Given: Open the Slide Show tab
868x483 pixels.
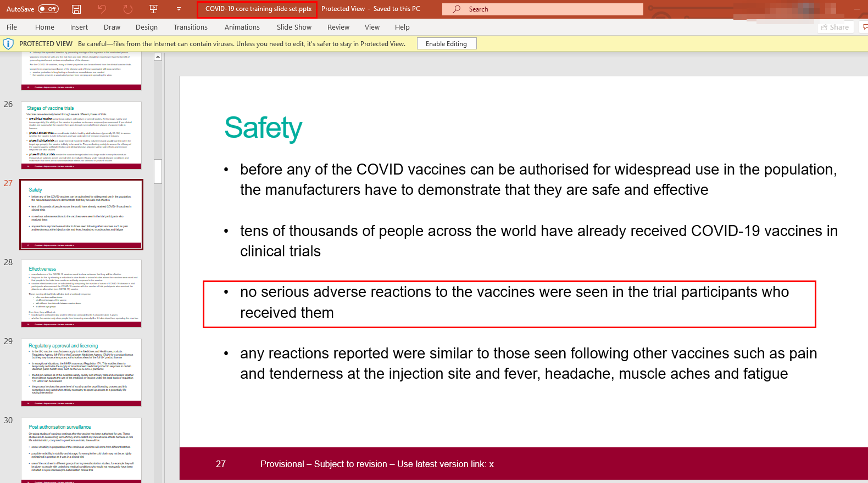Looking at the screenshot, I should click(x=294, y=27).
